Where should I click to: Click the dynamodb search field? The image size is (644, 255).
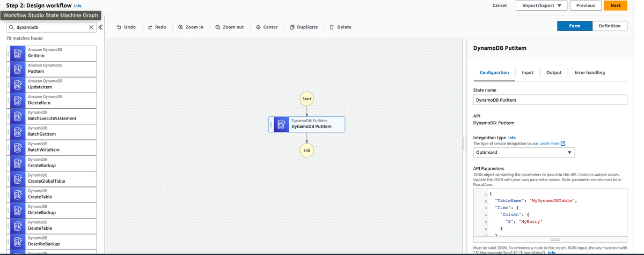pos(50,27)
